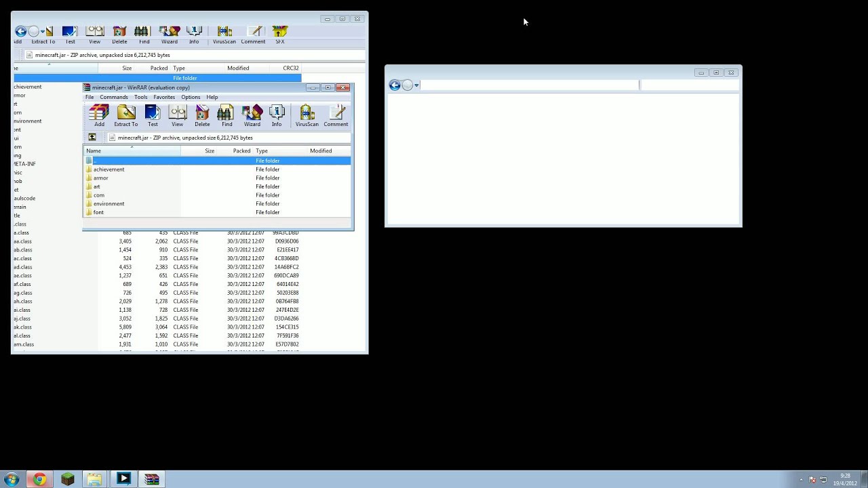The width and height of the screenshot is (868, 488).
Task: Open Favorites menu in front WinRAR
Action: (x=164, y=97)
